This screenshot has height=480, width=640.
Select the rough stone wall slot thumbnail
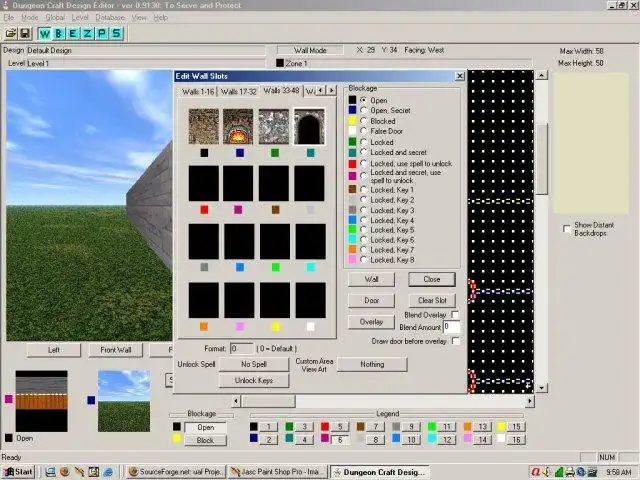point(204,127)
